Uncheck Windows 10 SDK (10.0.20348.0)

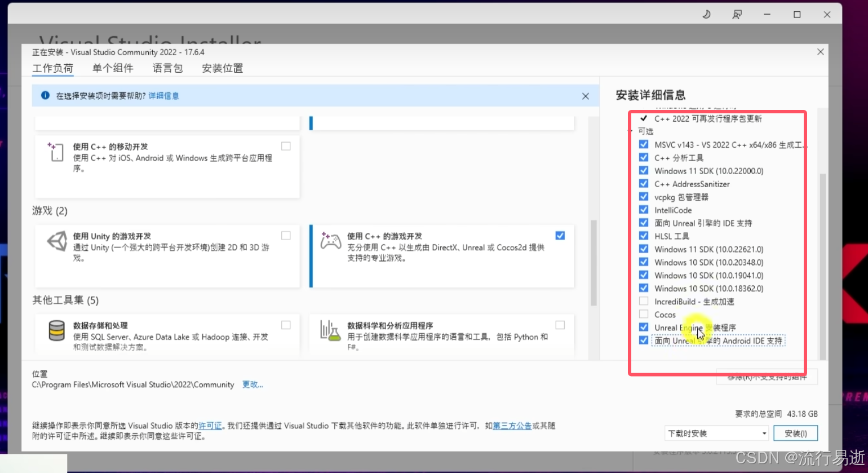[644, 262]
